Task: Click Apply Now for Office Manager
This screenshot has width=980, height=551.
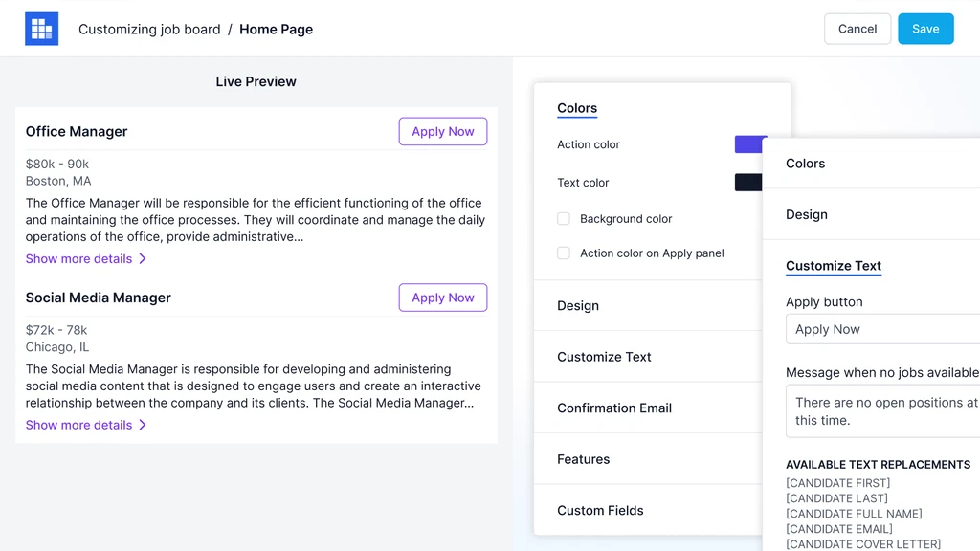Action: [442, 132]
